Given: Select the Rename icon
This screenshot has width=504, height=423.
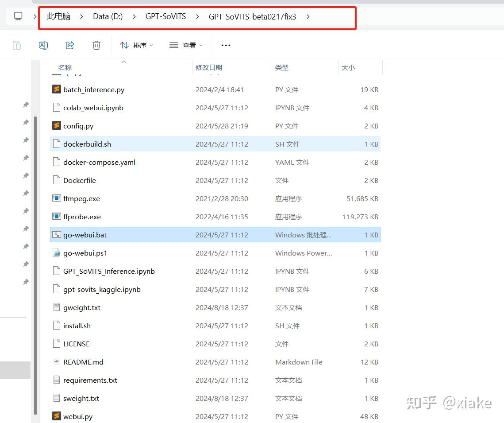Looking at the screenshot, I should pos(43,45).
